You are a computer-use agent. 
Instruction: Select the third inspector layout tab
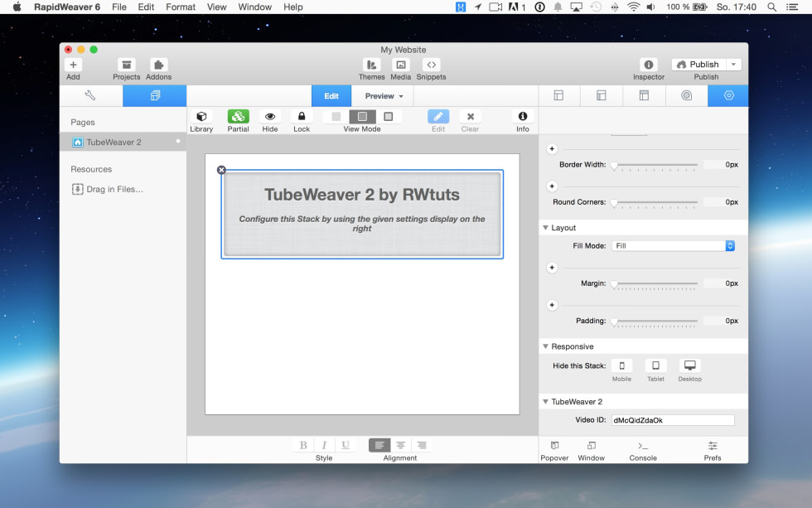point(644,95)
